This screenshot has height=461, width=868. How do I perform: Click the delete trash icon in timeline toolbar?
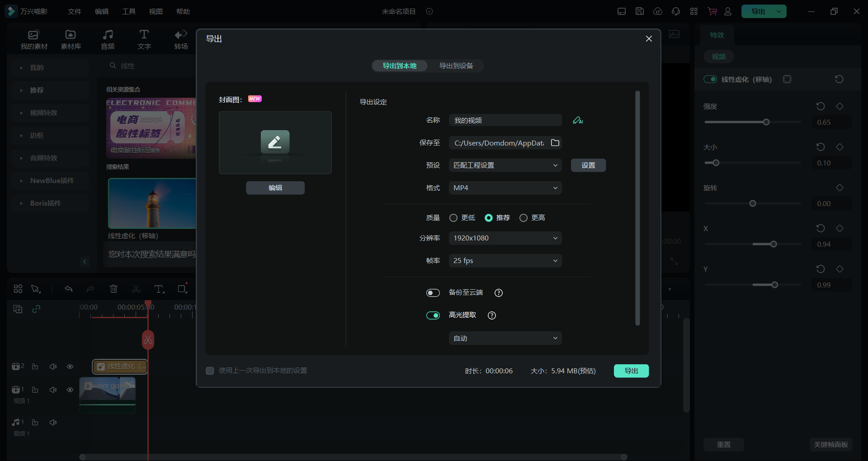[113, 289]
